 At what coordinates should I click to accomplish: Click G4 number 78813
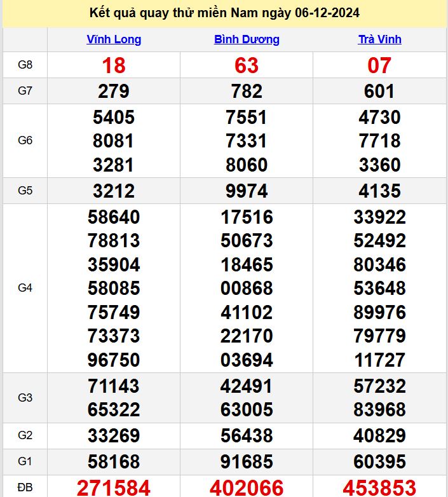coord(114,241)
